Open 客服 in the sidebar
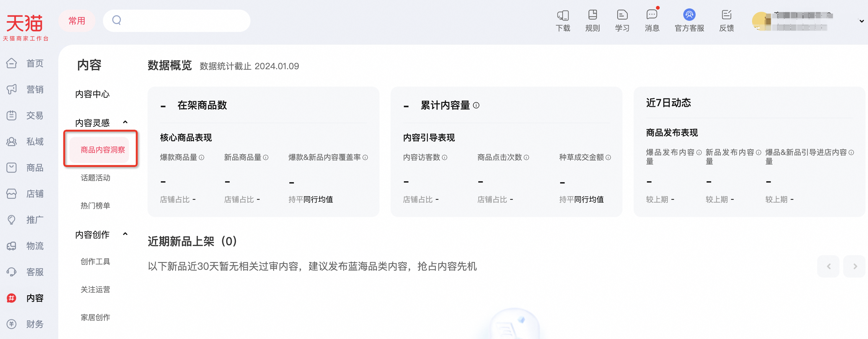 [25, 272]
